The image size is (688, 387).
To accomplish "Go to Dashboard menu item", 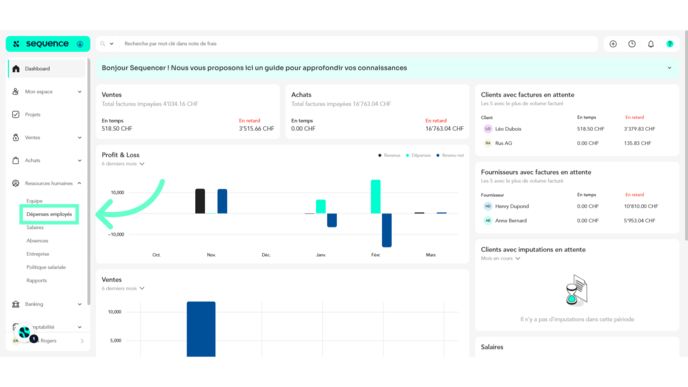I will click(x=47, y=68).
